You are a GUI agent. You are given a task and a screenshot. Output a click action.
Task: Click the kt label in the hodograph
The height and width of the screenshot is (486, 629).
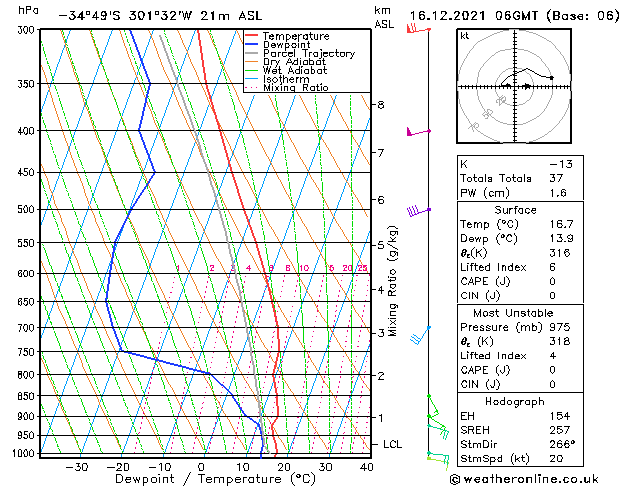pos(465,35)
